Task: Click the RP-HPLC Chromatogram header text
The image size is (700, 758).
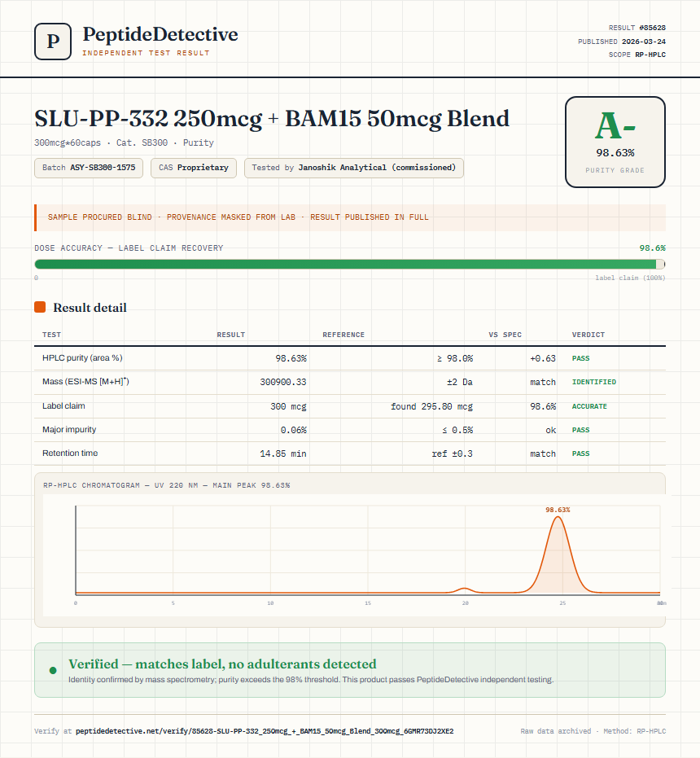Action: [166, 485]
